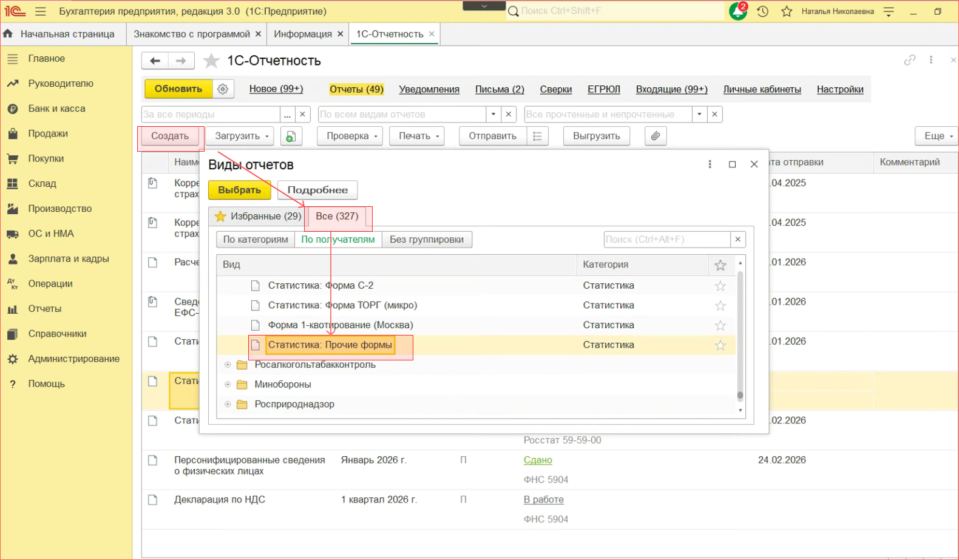This screenshot has width=959, height=560.
Task: Go forward with the right arrow
Action: click(181, 61)
